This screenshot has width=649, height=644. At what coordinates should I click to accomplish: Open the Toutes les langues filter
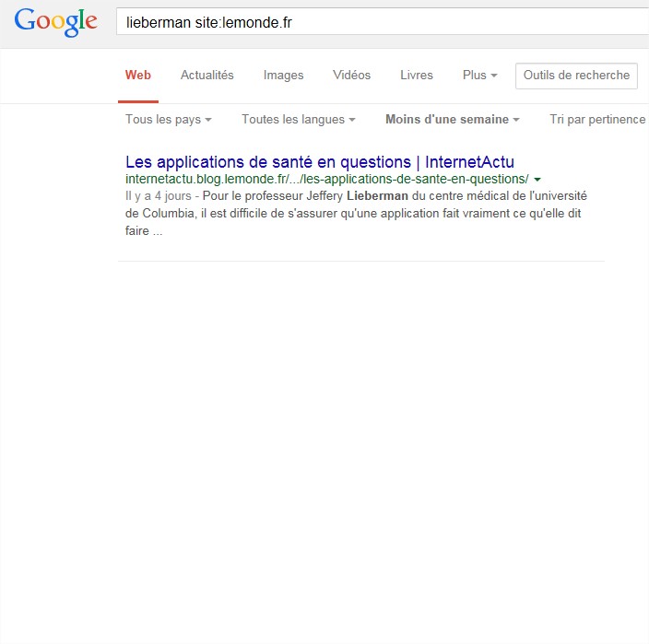(x=299, y=120)
